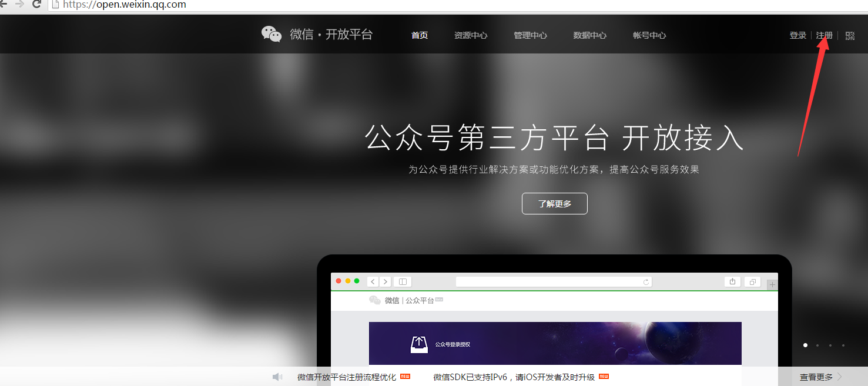This screenshot has width=868, height=386.
Task: Switch to the 数据中心 nav tab
Action: click(x=589, y=35)
